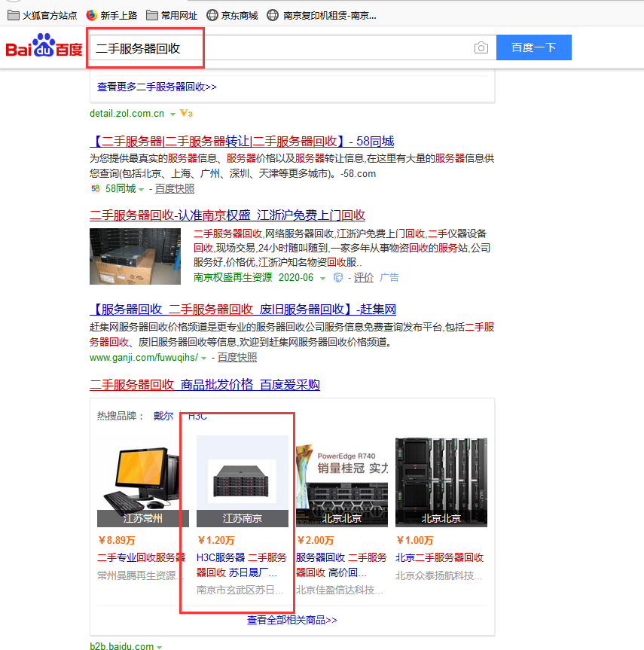644x650 pixels.
Task: Open 常用网址 bookmark folder
Action: coord(172,16)
